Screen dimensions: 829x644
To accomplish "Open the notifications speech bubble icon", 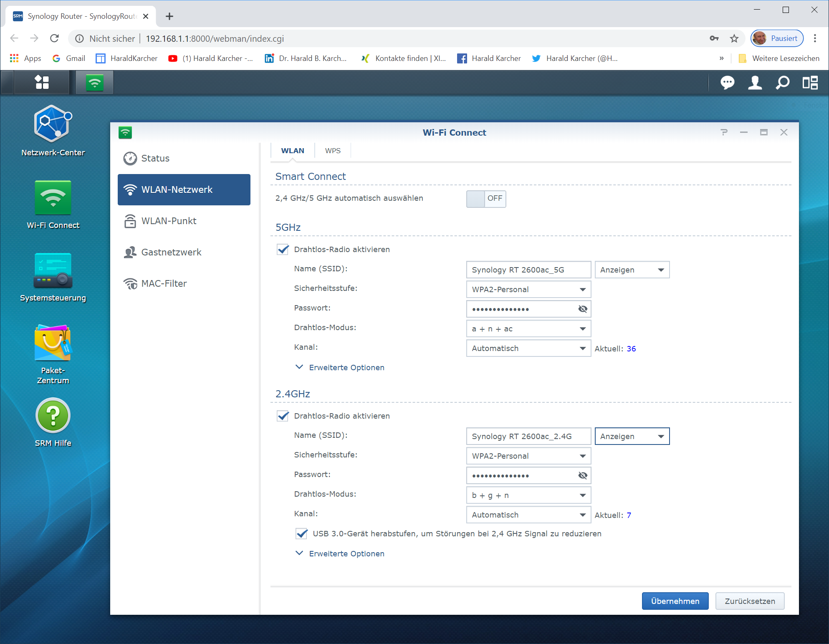I will pos(727,82).
